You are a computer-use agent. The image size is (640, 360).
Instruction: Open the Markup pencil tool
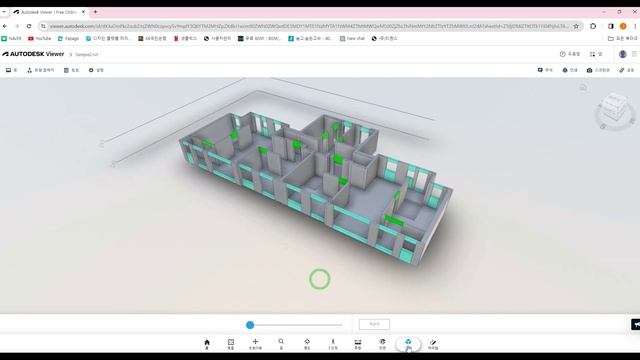(433, 344)
